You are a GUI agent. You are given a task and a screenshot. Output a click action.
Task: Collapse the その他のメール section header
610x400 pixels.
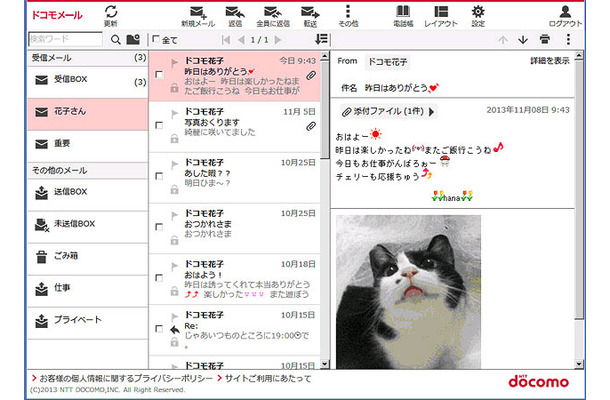[88, 170]
